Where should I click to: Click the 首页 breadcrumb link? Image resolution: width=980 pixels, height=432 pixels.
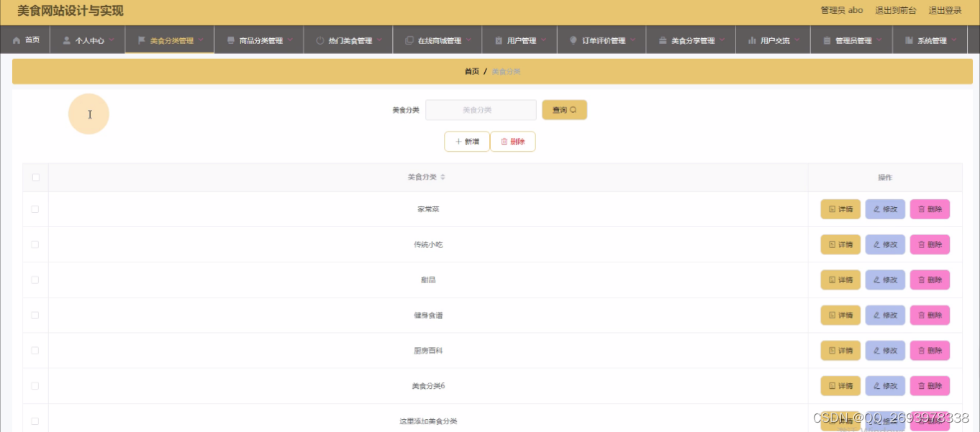pos(472,72)
